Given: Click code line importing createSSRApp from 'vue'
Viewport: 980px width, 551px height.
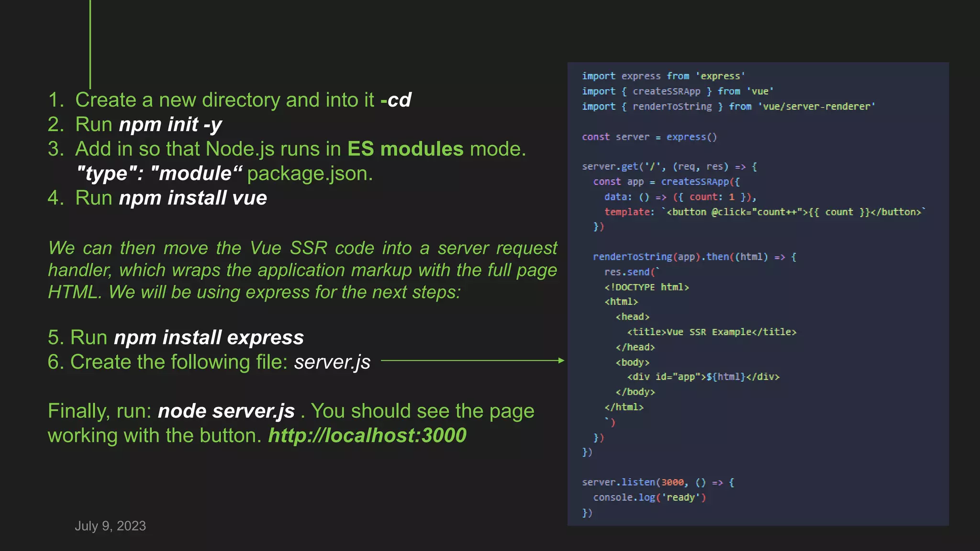Looking at the screenshot, I should point(678,91).
